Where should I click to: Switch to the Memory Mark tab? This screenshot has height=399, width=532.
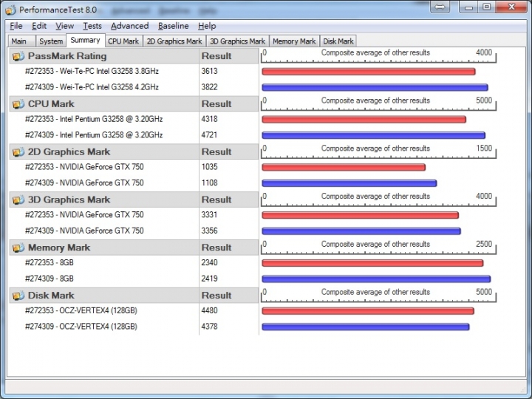[294, 41]
